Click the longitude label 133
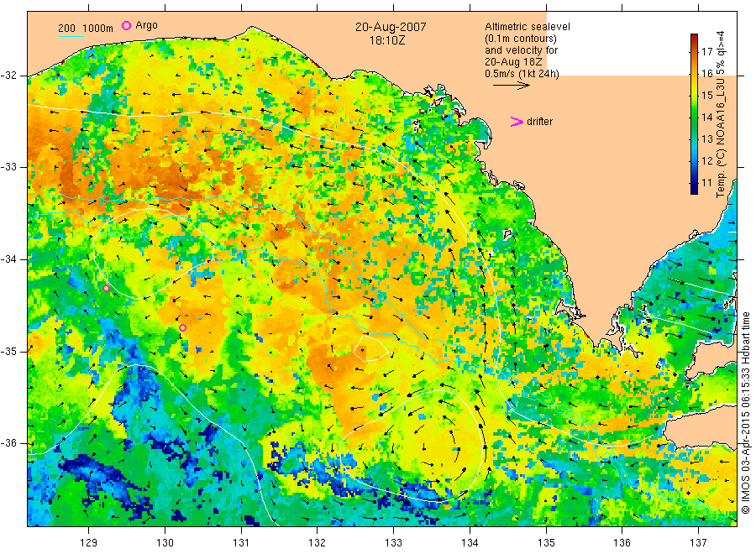The width and height of the screenshot is (756, 554). (x=393, y=543)
